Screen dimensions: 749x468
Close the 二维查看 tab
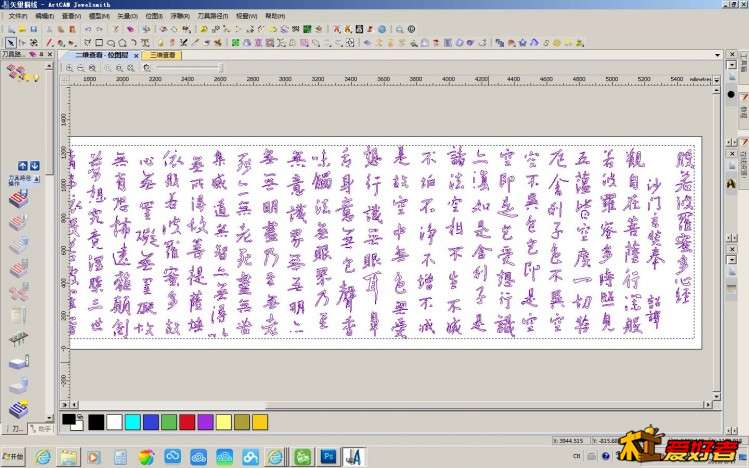136,56
